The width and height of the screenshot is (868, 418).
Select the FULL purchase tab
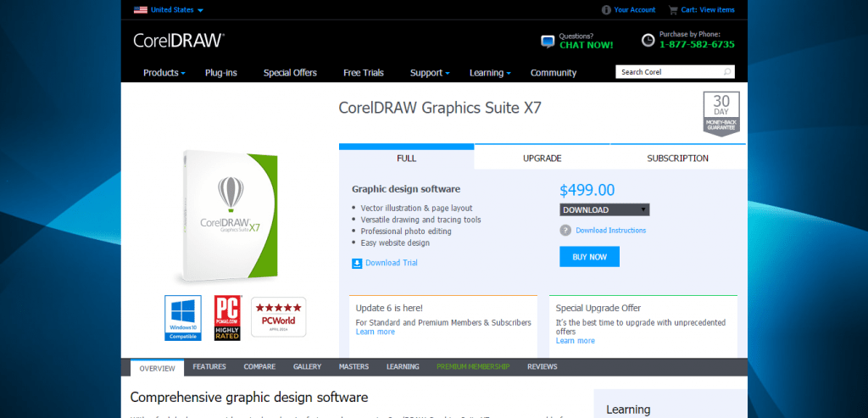tap(406, 157)
